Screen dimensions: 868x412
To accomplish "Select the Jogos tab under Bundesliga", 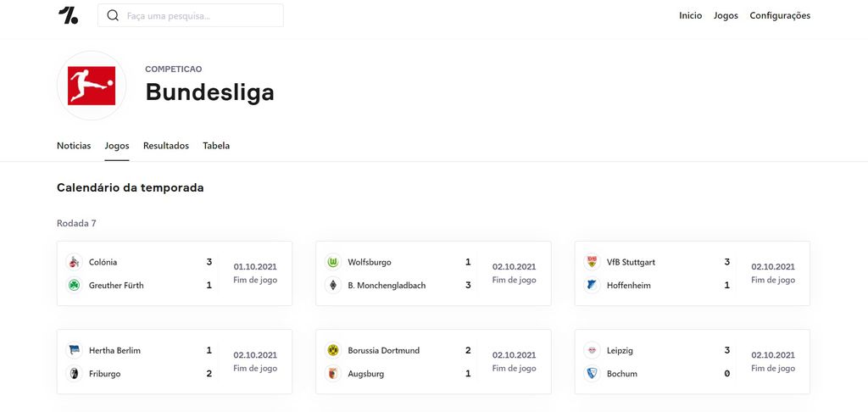I will pyautogui.click(x=117, y=146).
